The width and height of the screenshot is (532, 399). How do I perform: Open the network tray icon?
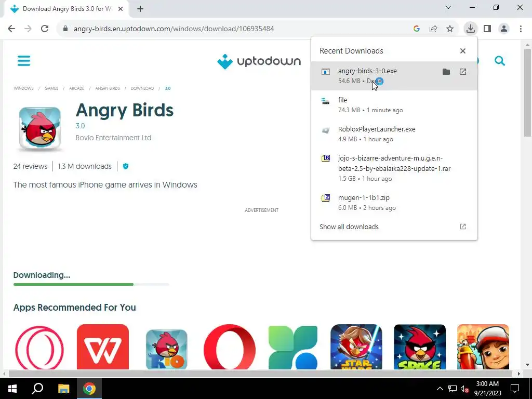click(x=453, y=389)
